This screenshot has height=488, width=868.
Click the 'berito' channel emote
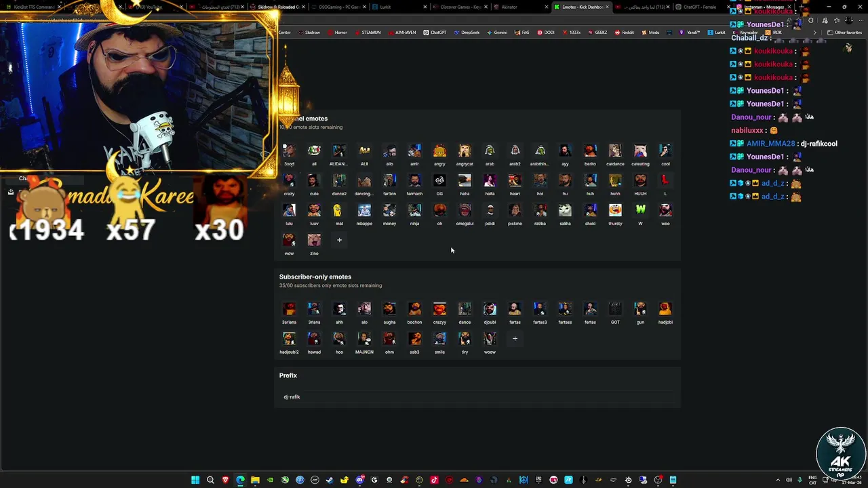pos(590,150)
